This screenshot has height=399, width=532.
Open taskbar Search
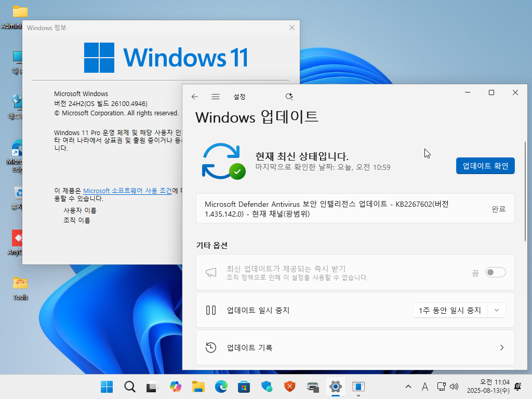129,387
